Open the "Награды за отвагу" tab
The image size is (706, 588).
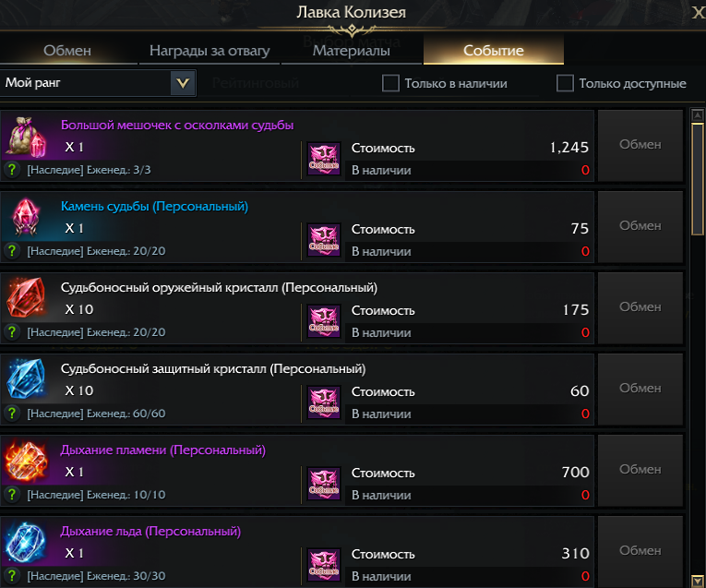[209, 51]
